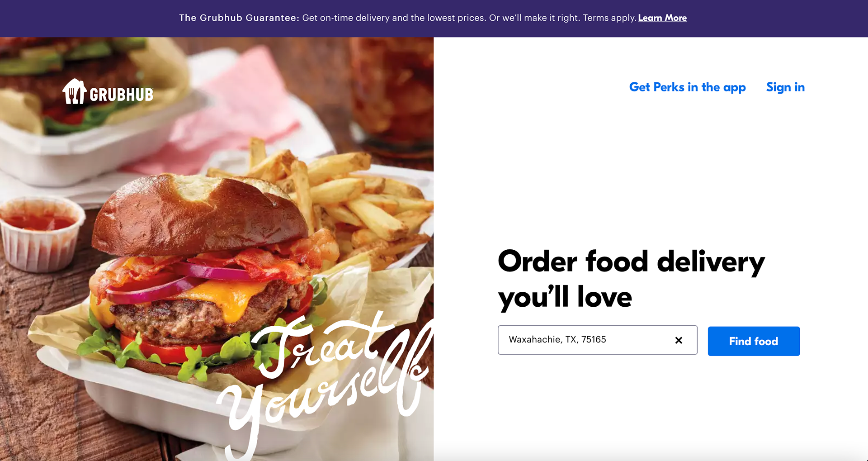This screenshot has width=868, height=461.
Task: Click the GRUBHUB wordmark text
Action: 121,95
